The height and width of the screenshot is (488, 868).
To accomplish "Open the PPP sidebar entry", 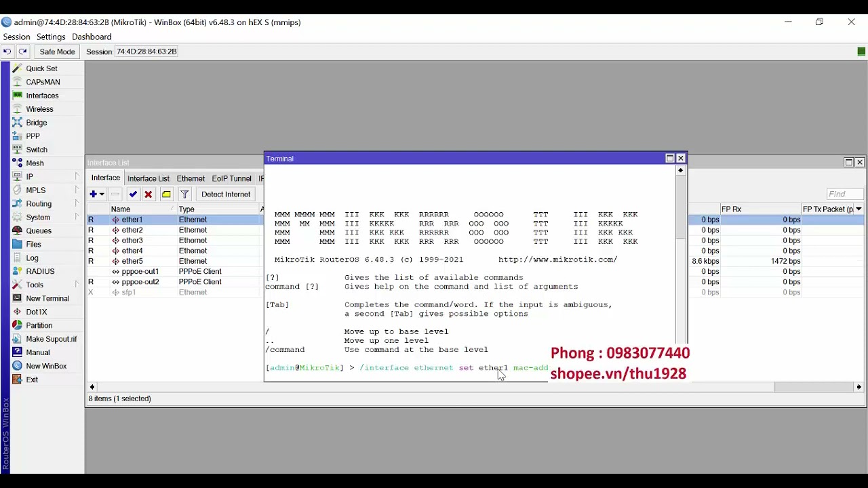I will click(33, 136).
